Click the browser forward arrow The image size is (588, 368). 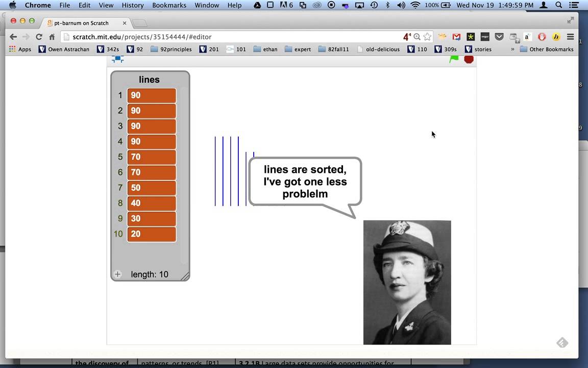(26, 37)
